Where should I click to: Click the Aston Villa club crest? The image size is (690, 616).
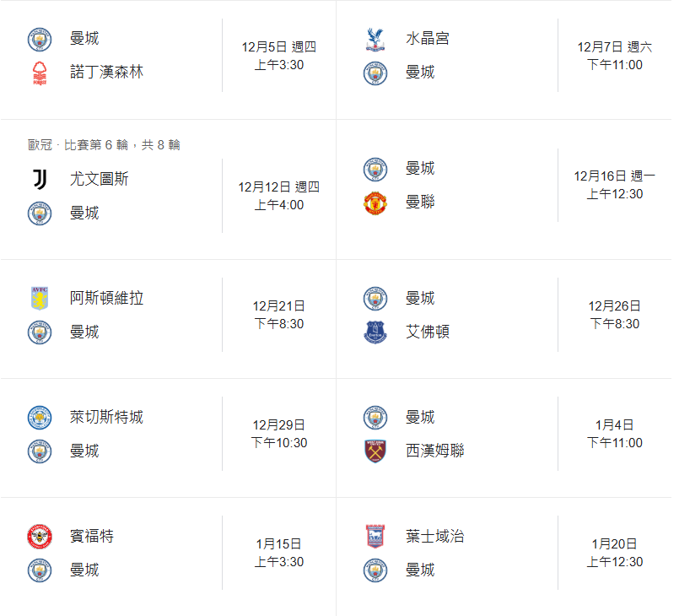click(x=39, y=298)
